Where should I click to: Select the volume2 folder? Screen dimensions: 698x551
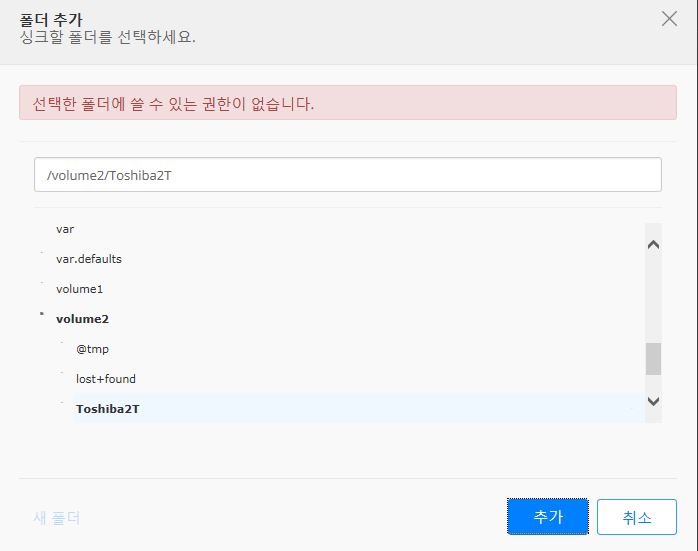[x=82, y=319]
